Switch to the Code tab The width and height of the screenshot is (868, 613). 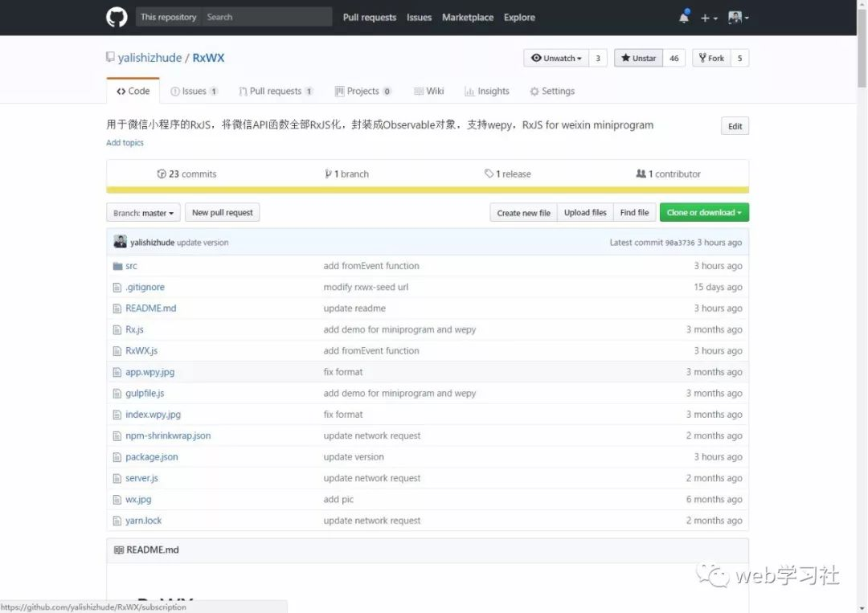click(x=133, y=92)
